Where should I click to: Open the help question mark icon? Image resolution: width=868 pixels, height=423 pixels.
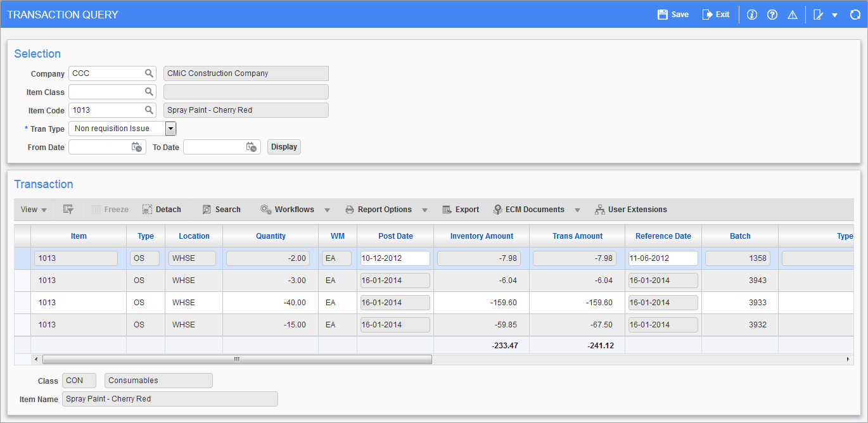772,15
